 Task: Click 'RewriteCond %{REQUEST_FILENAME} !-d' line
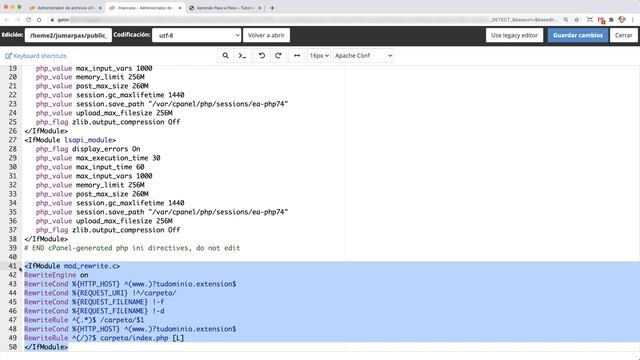(x=94, y=311)
